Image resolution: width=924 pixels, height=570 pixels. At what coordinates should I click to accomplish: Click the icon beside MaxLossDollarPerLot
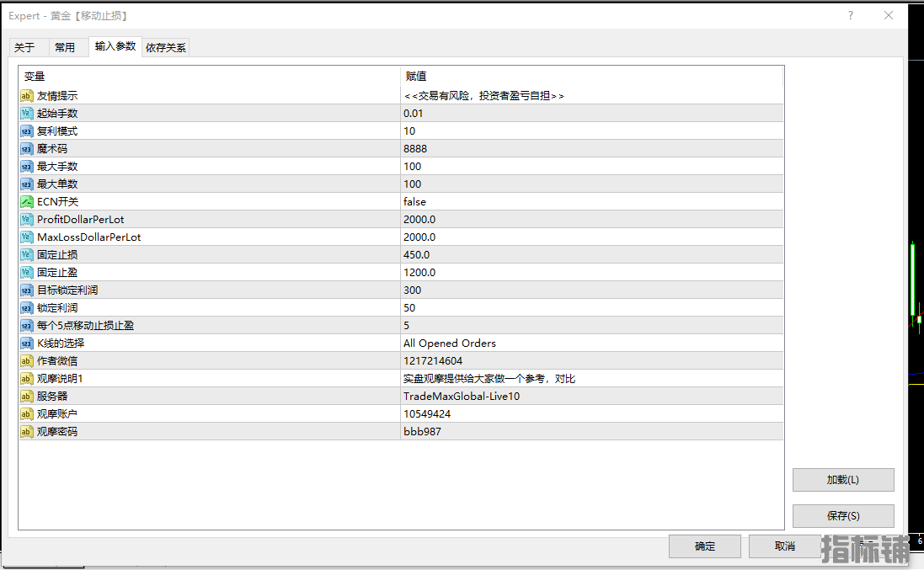(x=26, y=237)
